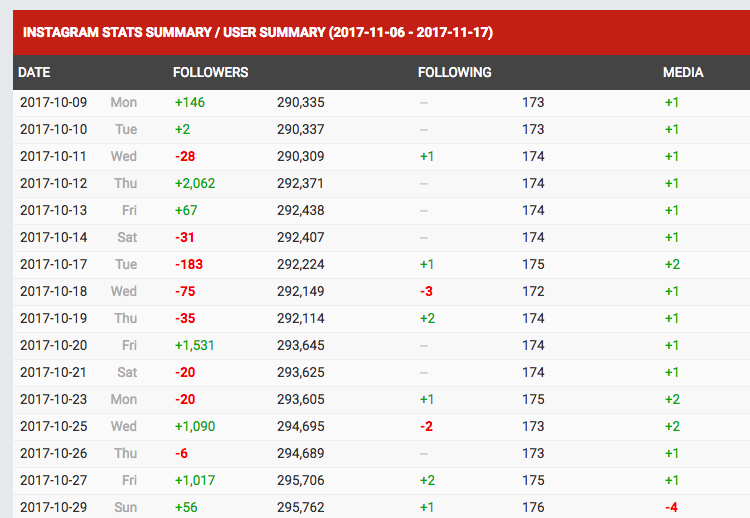Click follower change -183
Image resolution: width=750 pixels, height=518 pixels.
tap(189, 265)
